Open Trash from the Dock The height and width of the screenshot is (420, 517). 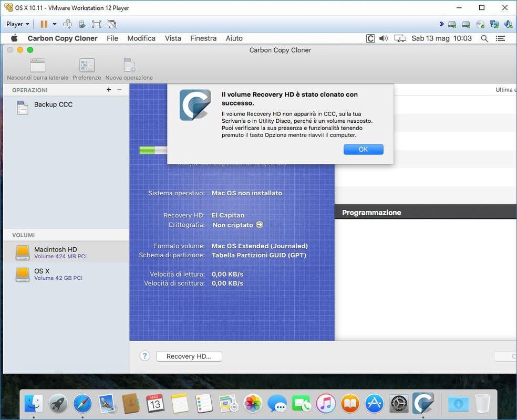tap(482, 403)
